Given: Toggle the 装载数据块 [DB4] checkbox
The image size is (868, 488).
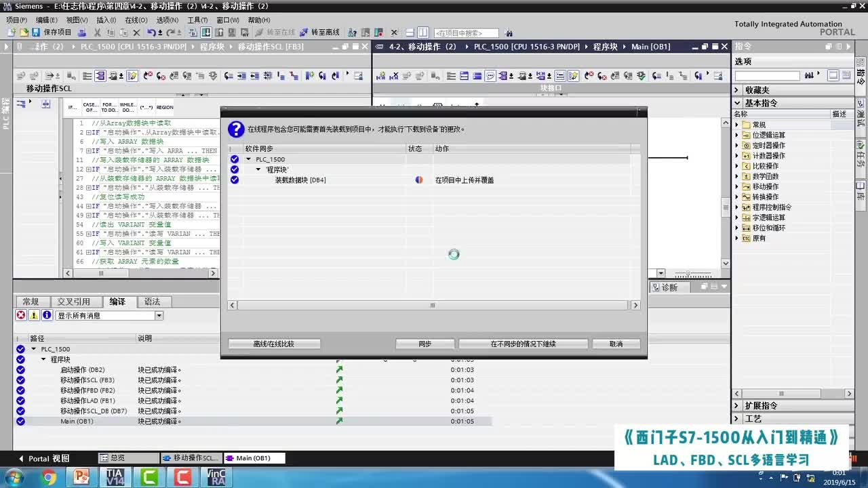Looking at the screenshot, I should pyautogui.click(x=235, y=180).
